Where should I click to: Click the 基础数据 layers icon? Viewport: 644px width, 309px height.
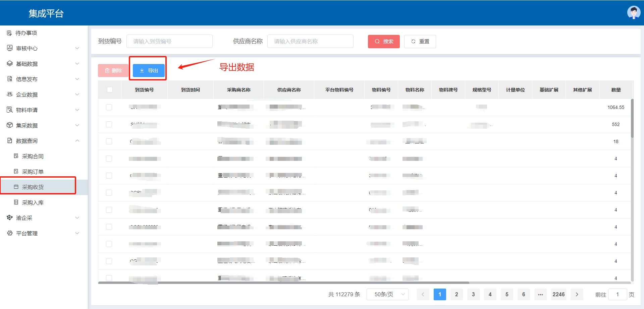10,64
